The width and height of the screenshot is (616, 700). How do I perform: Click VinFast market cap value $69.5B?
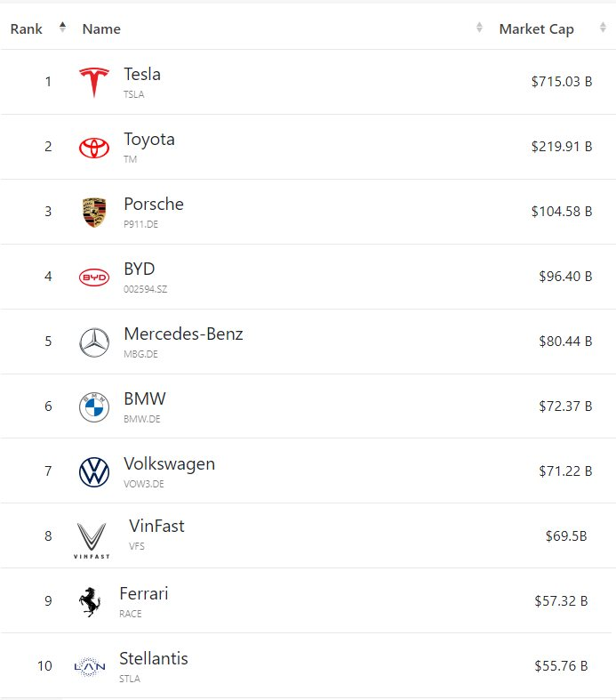point(566,535)
